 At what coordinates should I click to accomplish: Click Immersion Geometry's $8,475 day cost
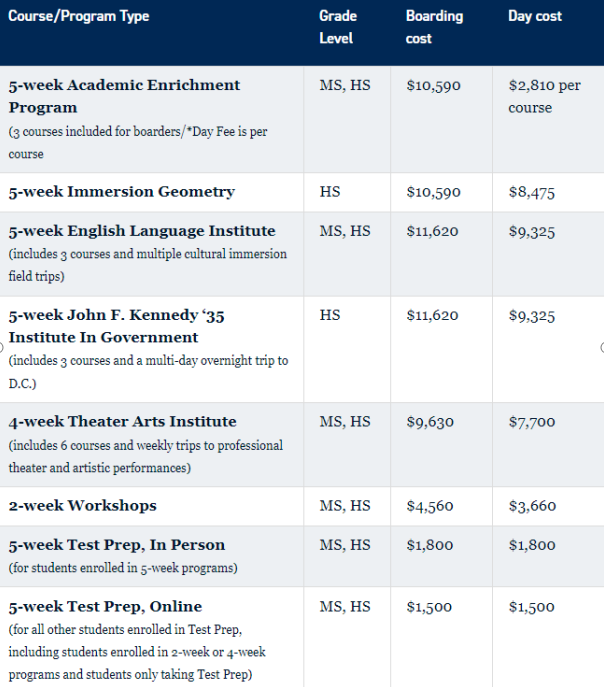coord(531,192)
